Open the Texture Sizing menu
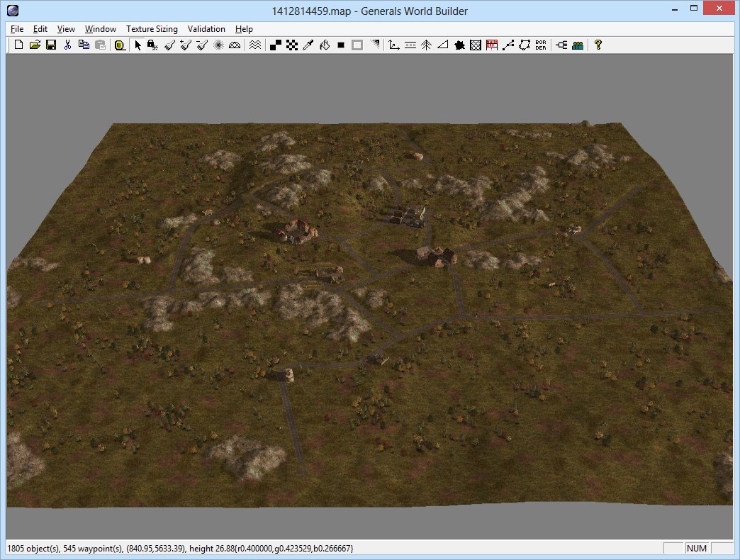Viewport: 740px width, 560px height. [x=152, y=29]
